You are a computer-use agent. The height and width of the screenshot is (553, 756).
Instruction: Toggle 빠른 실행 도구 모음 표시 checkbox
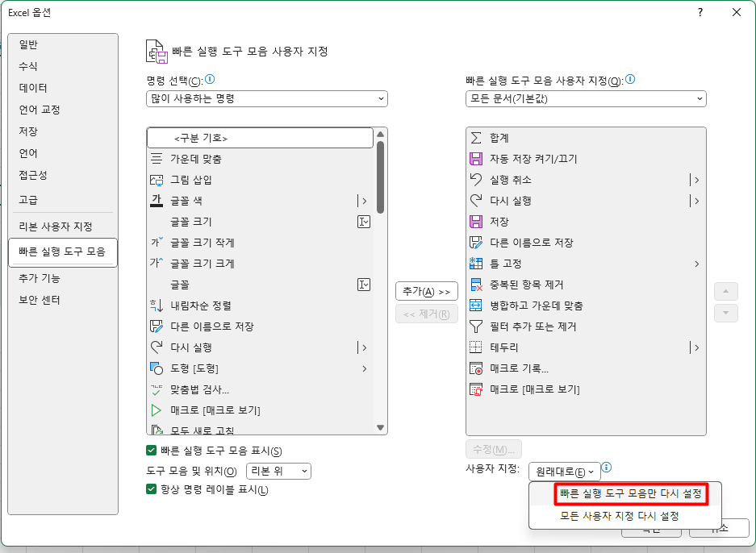[151, 451]
